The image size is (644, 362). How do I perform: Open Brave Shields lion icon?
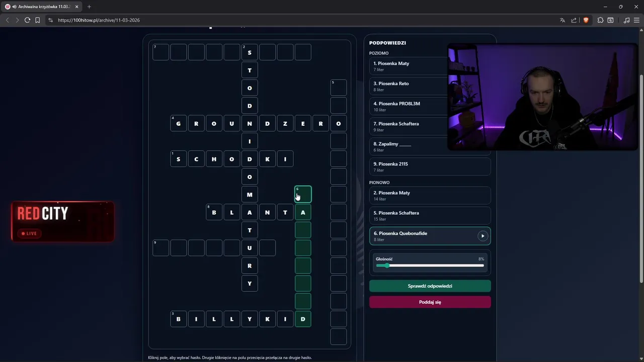(x=586, y=20)
